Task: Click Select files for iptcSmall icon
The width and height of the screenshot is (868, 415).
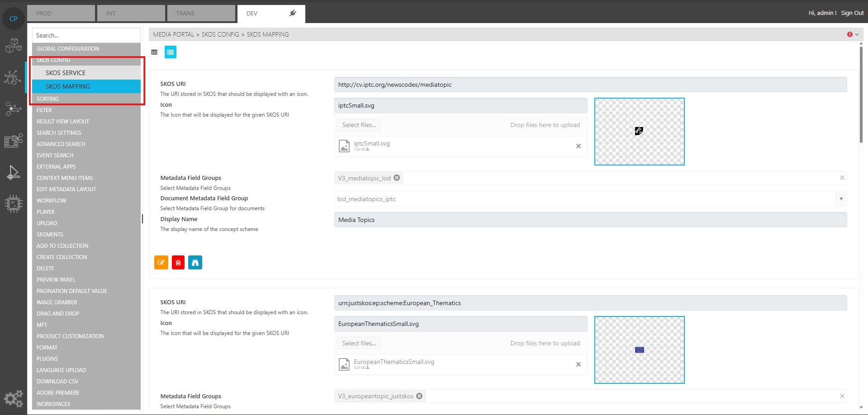Action: point(359,125)
